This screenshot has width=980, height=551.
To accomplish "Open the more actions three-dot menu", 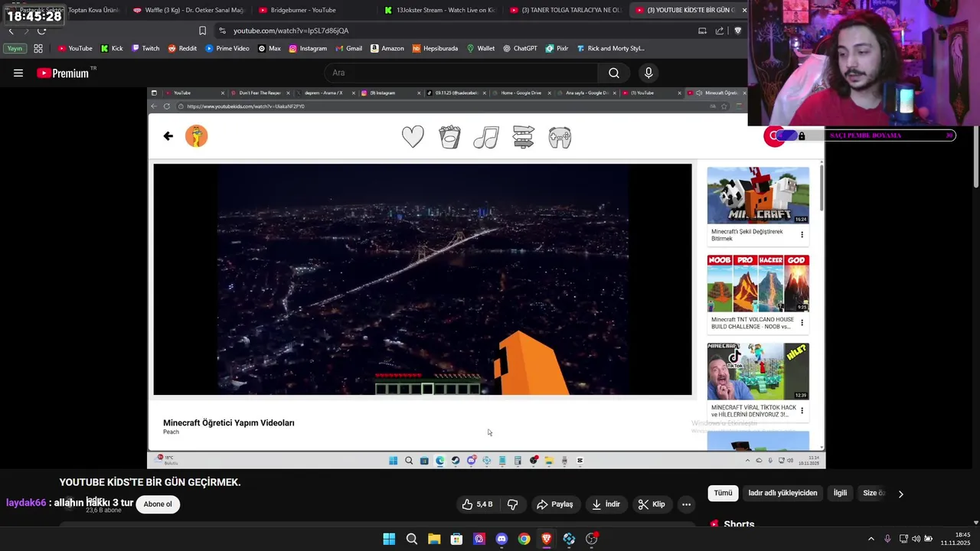I will coord(686,504).
